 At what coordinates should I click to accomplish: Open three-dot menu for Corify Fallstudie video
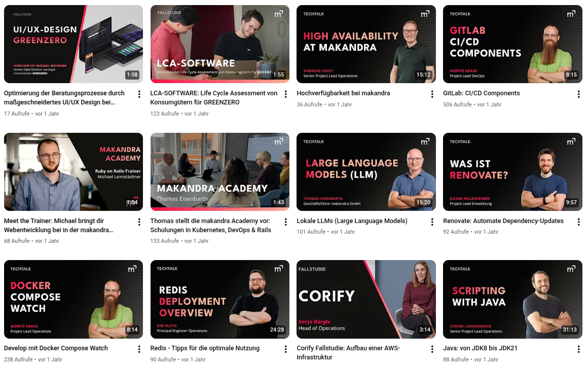[432, 349]
